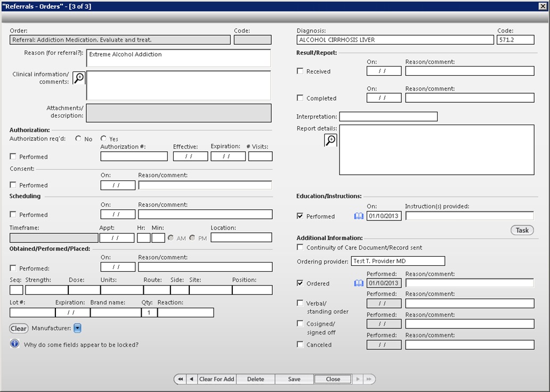Tick the Completed checkbox
Image resolution: width=550 pixels, height=392 pixels.
(x=300, y=98)
